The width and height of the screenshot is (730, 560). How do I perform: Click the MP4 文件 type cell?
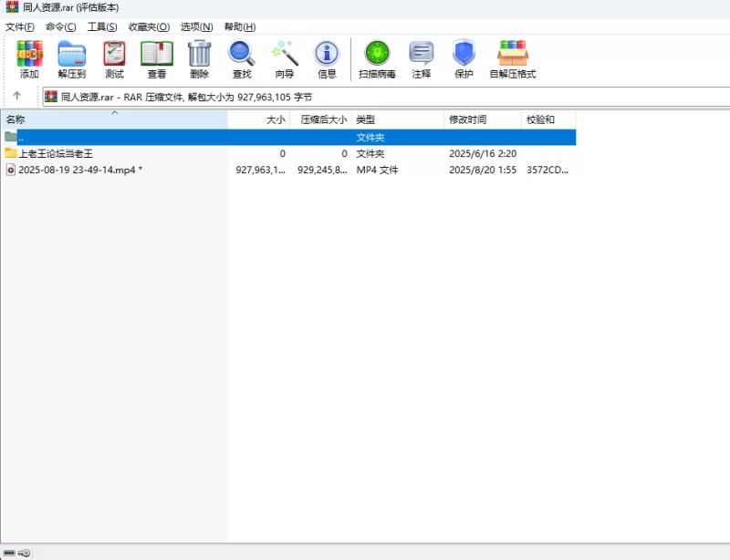377,170
